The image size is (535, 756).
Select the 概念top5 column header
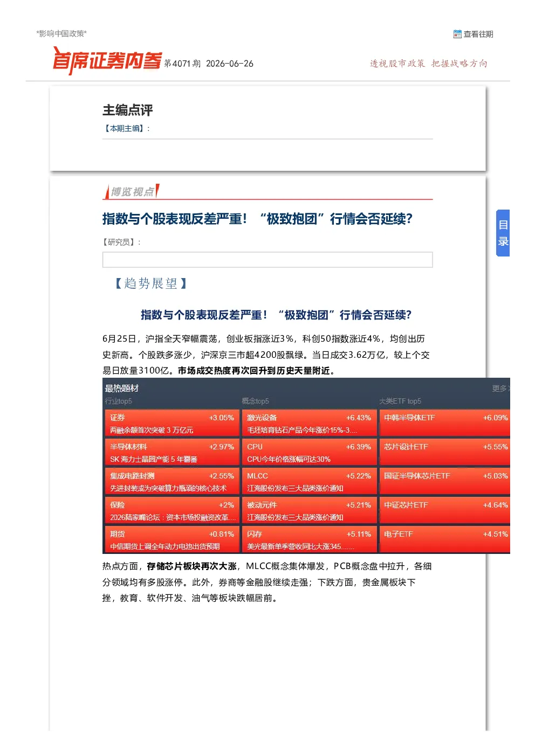coord(255,401)
